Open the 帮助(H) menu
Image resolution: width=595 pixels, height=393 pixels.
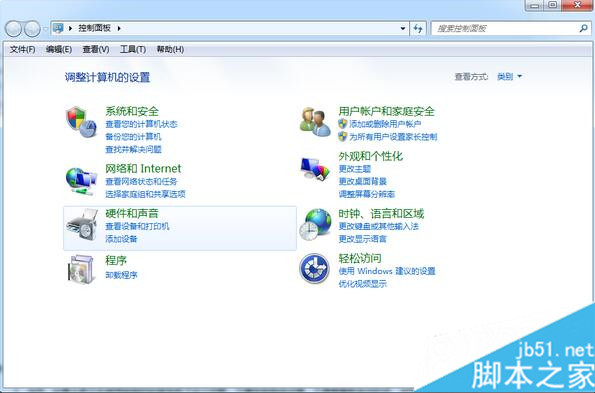tap(170, 49)
